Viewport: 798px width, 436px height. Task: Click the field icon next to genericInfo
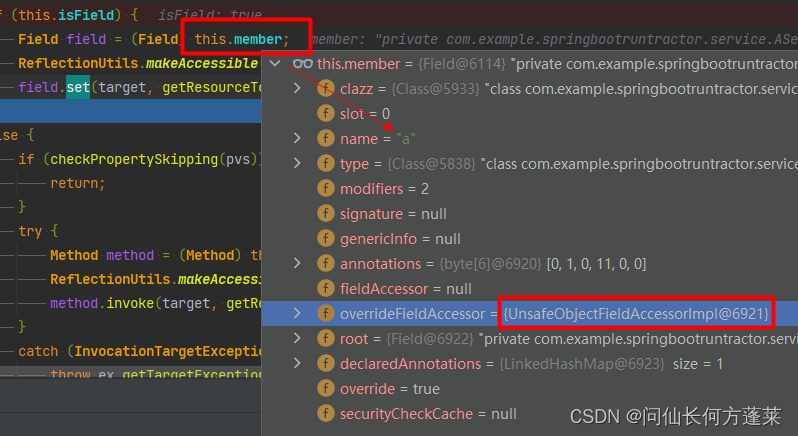pos(326,238)
